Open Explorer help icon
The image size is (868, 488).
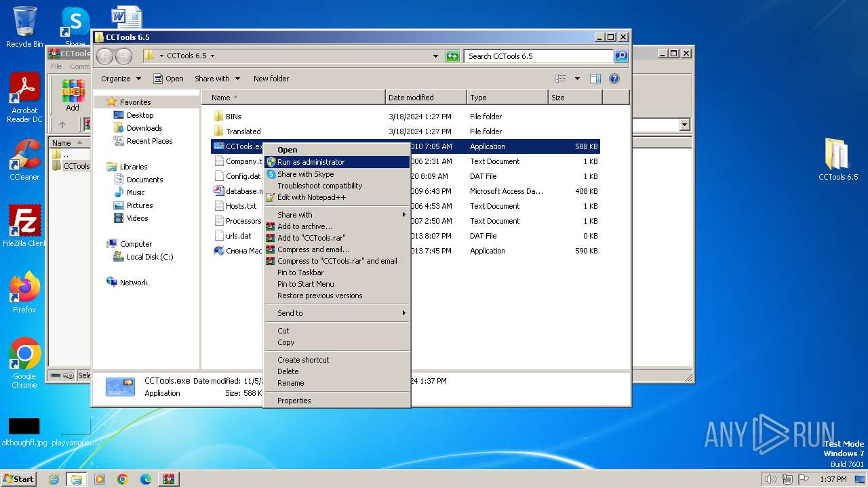click(x=614, y=79)
